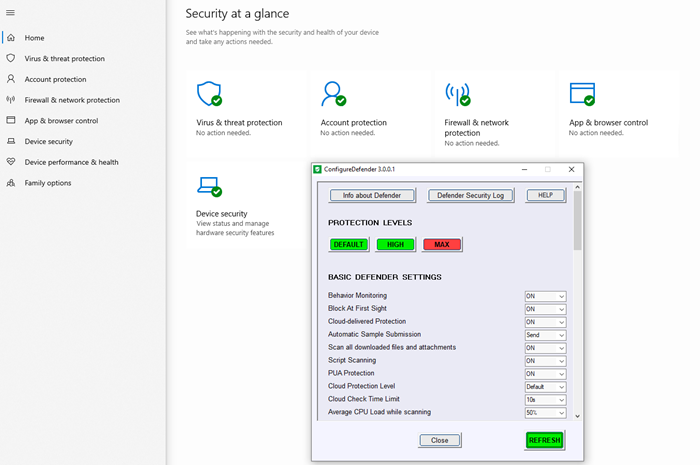The width and height of the screenshot is (700, 465).
Task: Change the Cloud Check Time Limit dropdown
Action: [545, 400]
